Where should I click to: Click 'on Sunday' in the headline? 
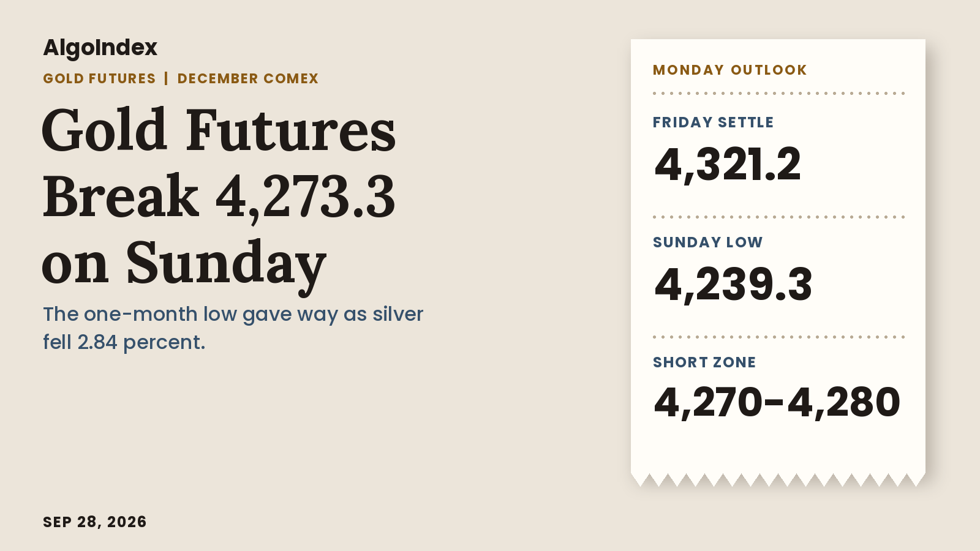coord(184,264)
